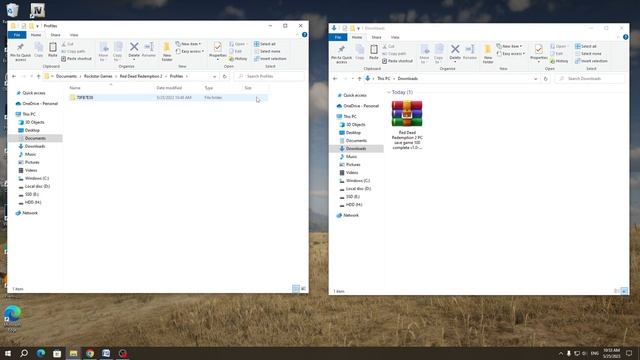Screen dimensions: 640x360
Task: Click Delete icon in Profiles window ribbon
Action: [x=134, y=50]
